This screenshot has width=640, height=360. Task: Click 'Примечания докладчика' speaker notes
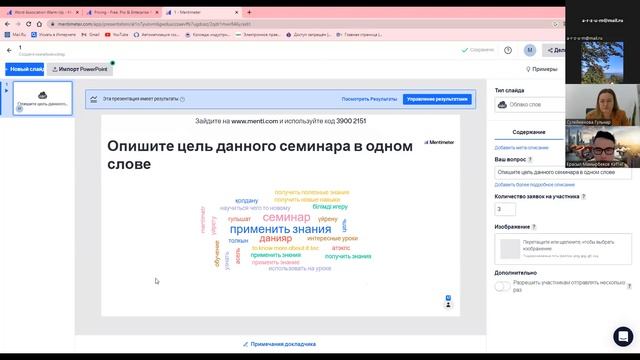(x=280, y=344)
